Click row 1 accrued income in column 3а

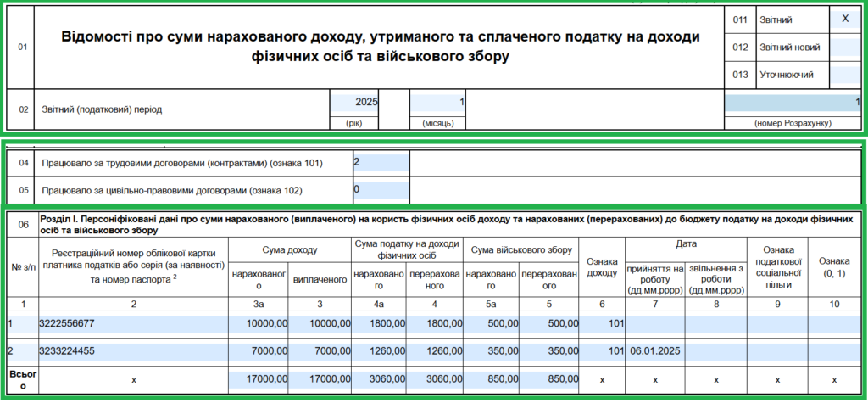259,323
